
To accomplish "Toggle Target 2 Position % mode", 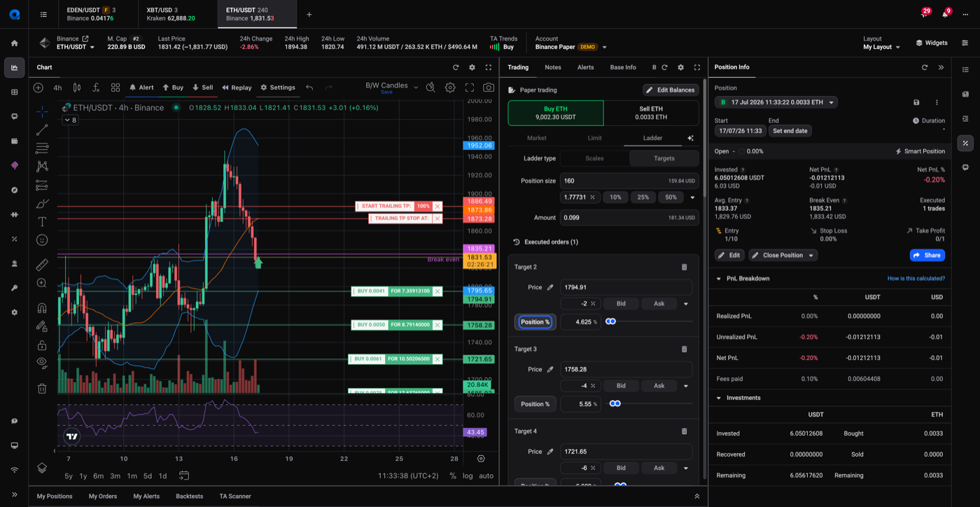I will point(535,322).
